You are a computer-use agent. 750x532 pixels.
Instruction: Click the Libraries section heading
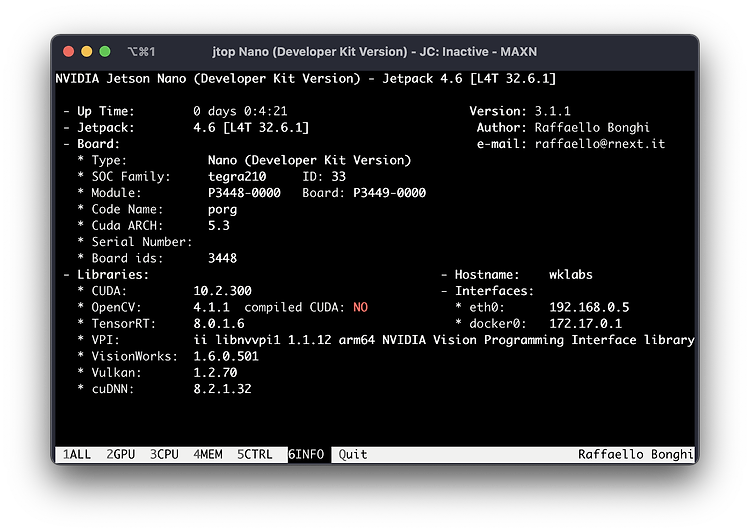click(x=113, y=274)
